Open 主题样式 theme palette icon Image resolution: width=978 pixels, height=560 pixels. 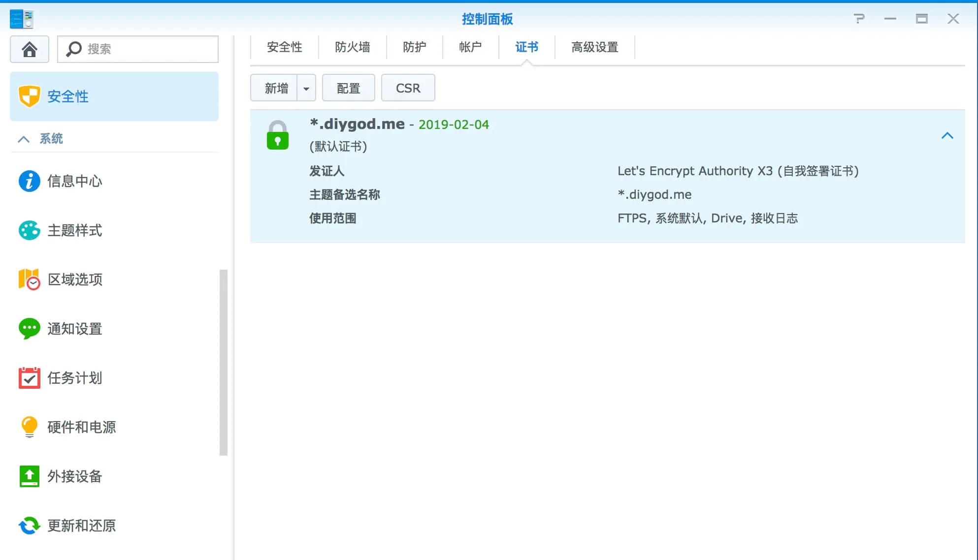[29, 230]
